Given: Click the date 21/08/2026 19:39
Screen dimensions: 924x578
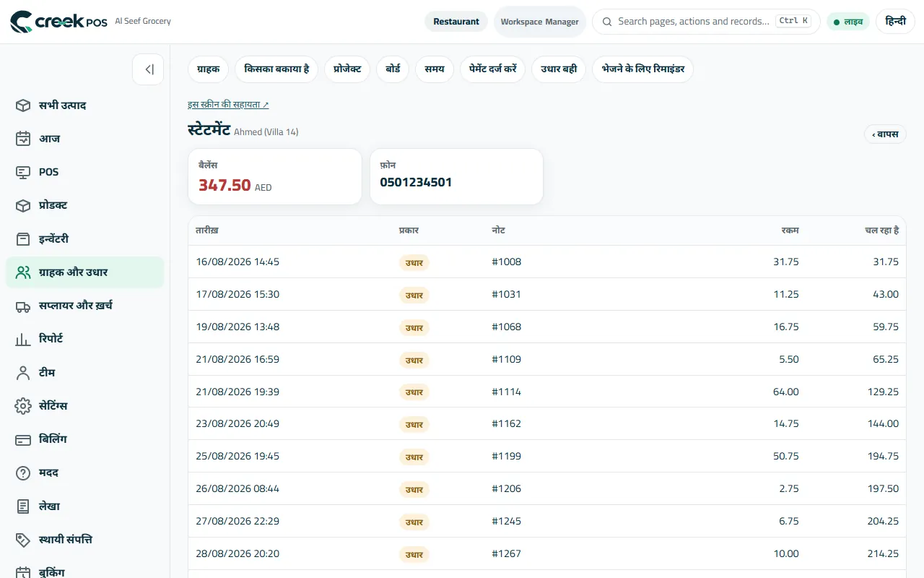Looking at the screenshot, I should click(x=237, y=392).
